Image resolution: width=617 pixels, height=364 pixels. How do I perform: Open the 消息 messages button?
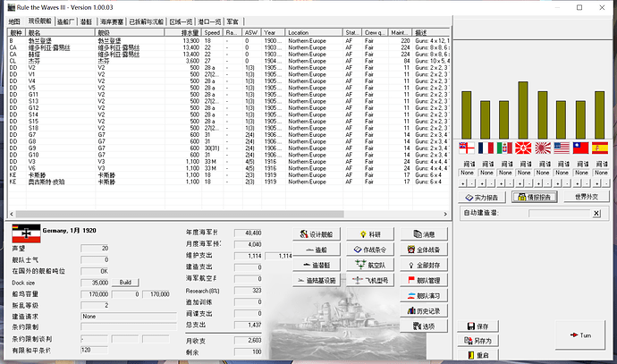coord(424,234)
